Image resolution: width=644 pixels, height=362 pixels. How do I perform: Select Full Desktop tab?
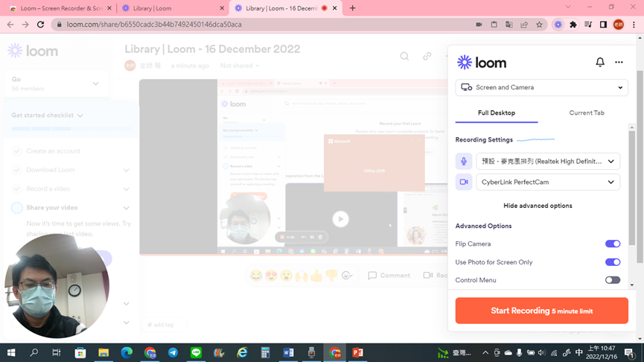[496, 112]
